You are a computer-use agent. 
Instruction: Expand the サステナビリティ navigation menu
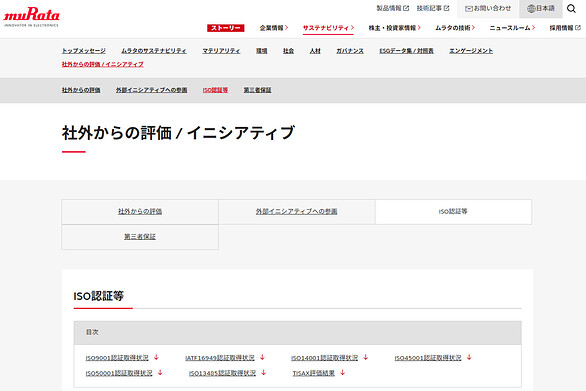(328, 28)
